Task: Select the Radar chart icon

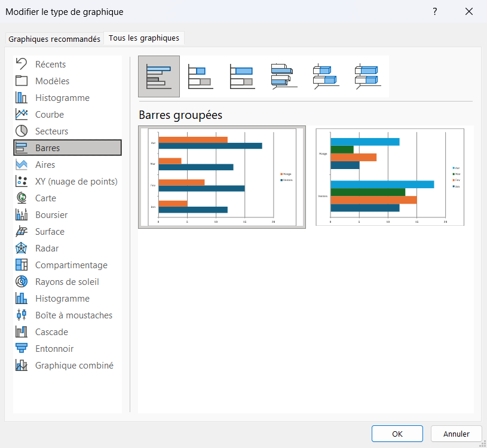Action: point(22,248)
